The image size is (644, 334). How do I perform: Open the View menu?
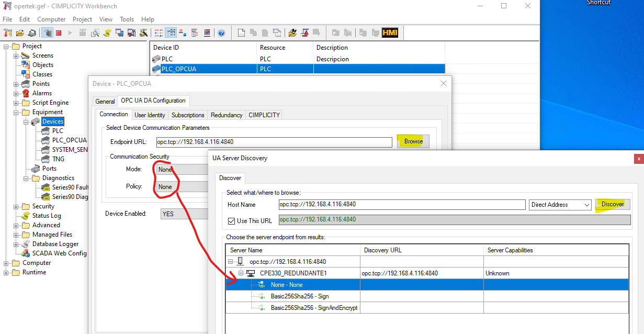[x=106, y=19]
